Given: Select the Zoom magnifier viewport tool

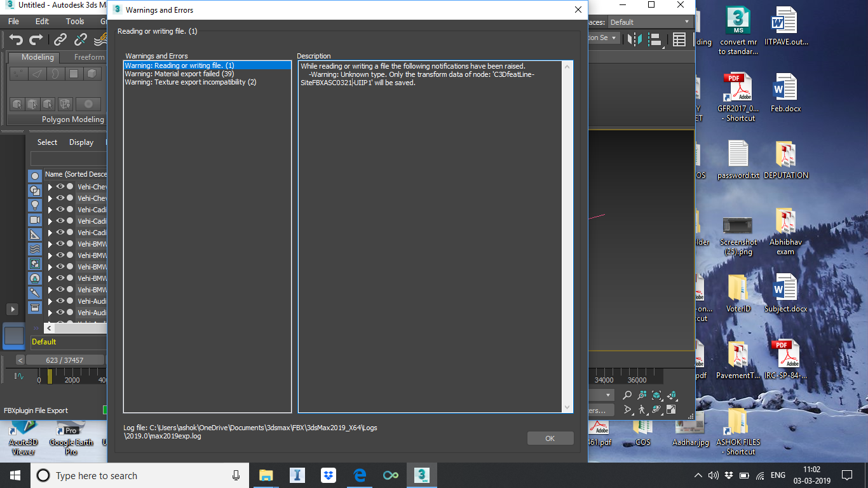Looking at the screenshot, I should click(x=628, y=395).
